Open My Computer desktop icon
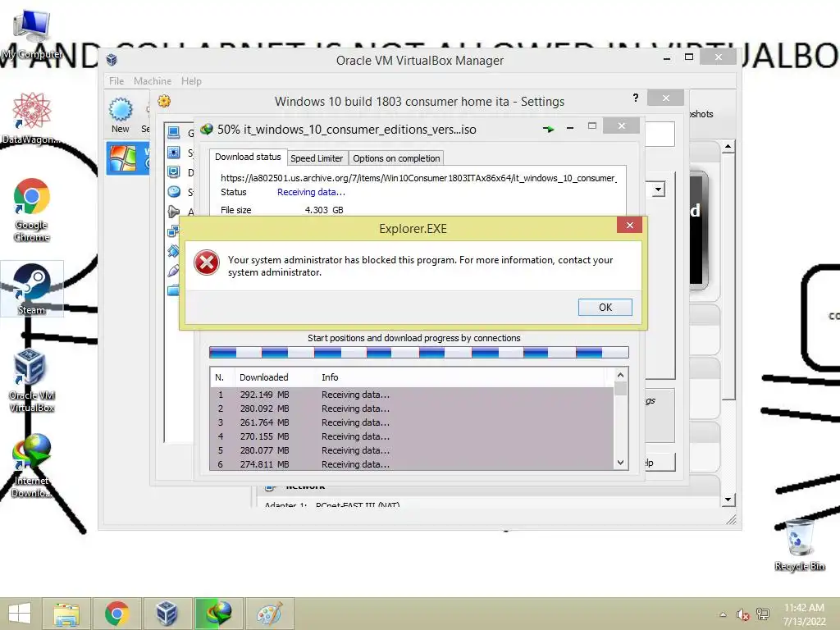This screenshot has width=840, height=630. 32,34
